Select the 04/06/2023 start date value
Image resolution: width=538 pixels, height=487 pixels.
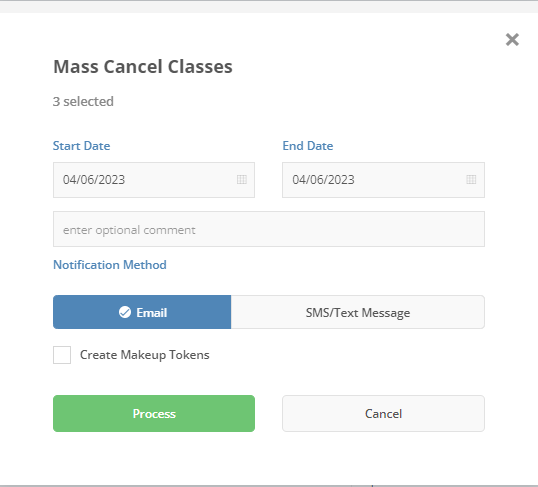94,180
